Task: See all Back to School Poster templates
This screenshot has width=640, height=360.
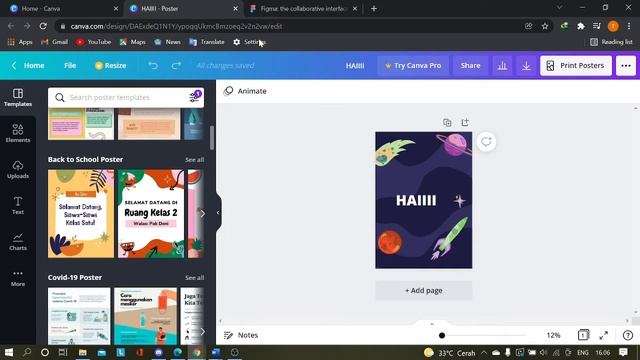Action: pos(194,160)
